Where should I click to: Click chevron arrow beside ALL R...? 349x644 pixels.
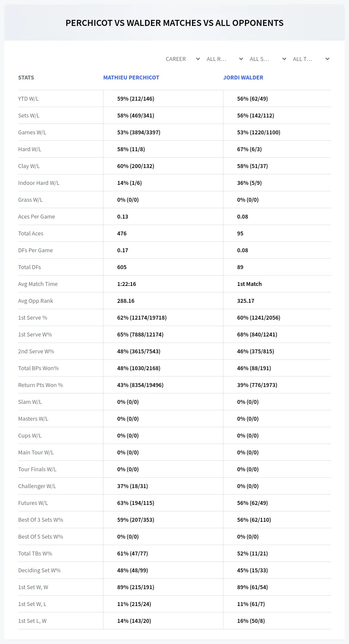coord(241,59)
